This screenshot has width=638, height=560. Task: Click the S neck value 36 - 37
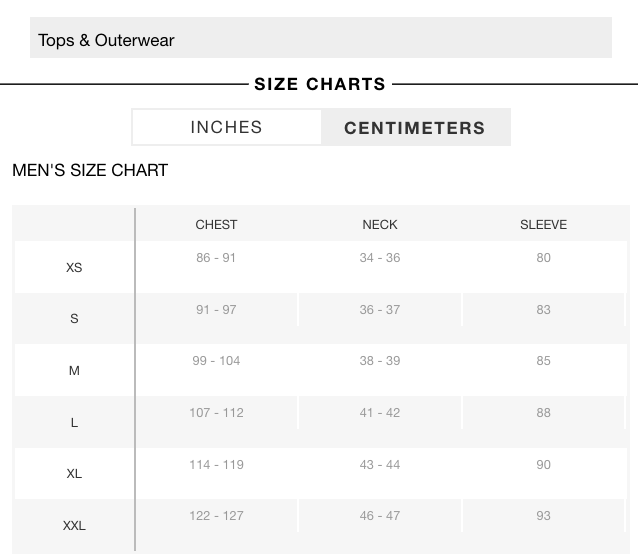click(380, 310)
